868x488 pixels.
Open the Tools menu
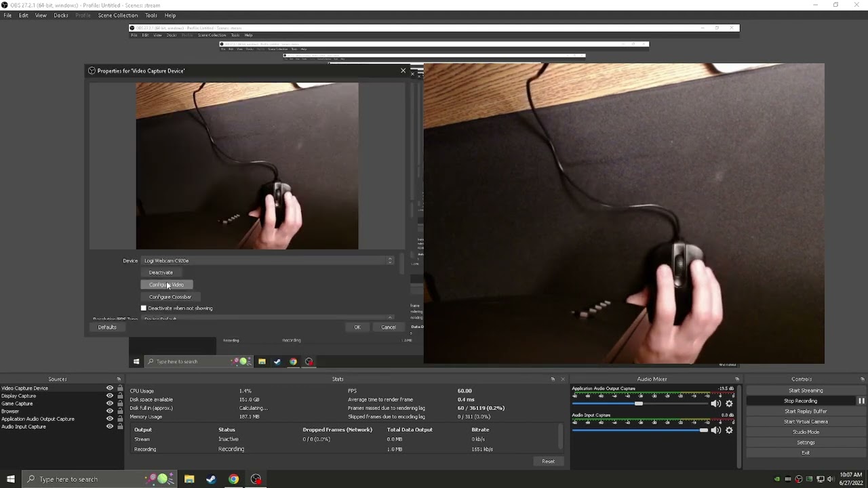click(151, 15)
